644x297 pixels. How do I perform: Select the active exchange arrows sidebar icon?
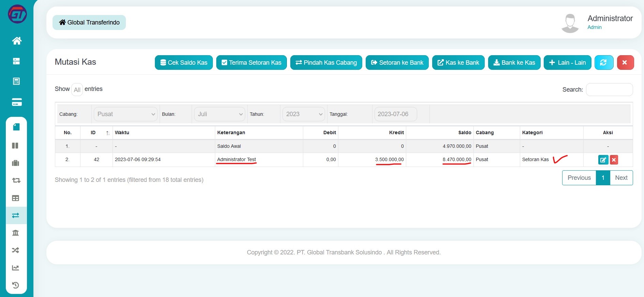[x=16, y=215]
